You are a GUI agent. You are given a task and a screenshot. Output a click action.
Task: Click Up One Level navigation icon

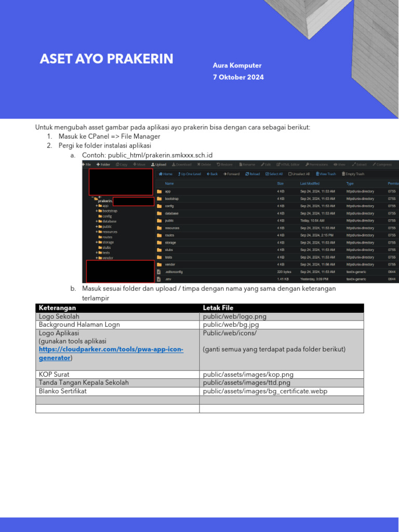click(179, 174)
